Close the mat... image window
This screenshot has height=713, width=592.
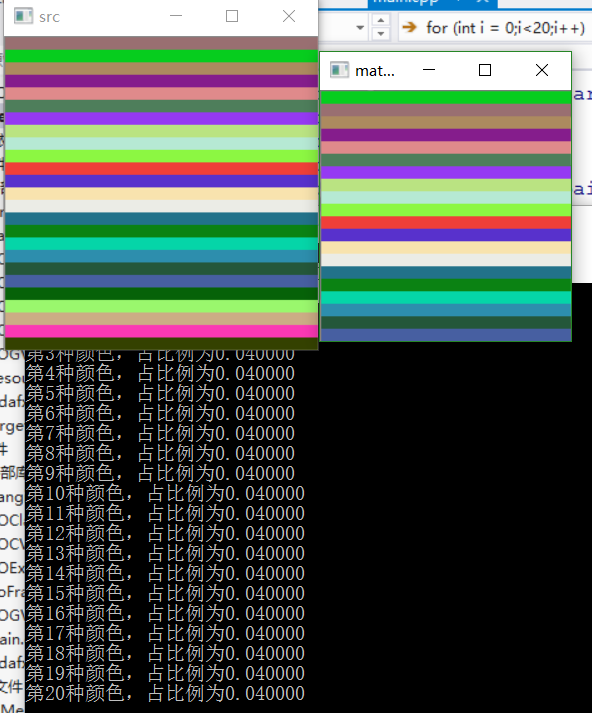pyautogui.click(x=542, y=70)
